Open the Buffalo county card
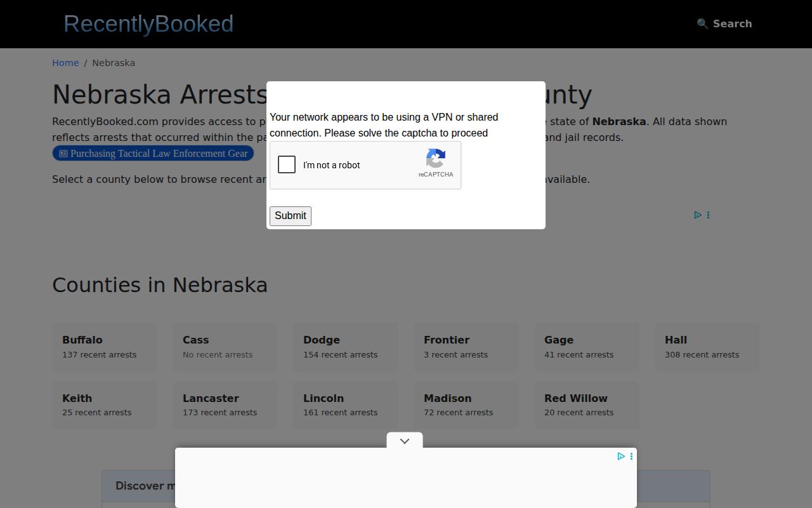 pos(105,347)
